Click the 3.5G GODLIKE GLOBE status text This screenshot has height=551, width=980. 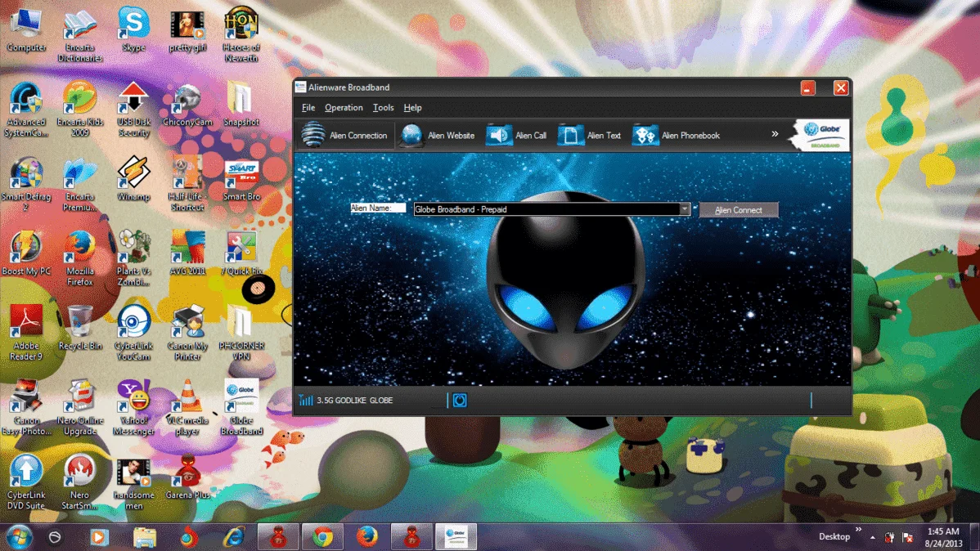tap(354, 400)
